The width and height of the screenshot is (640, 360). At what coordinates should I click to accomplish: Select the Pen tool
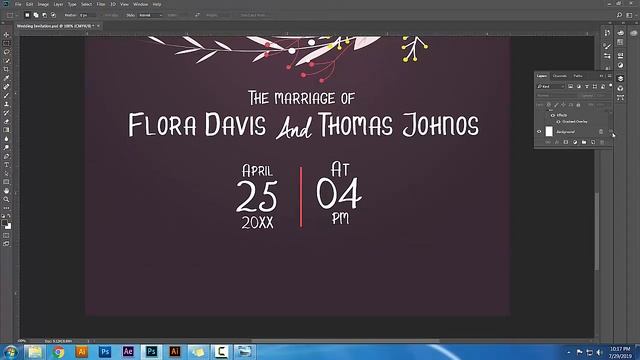tap(6, 156)
